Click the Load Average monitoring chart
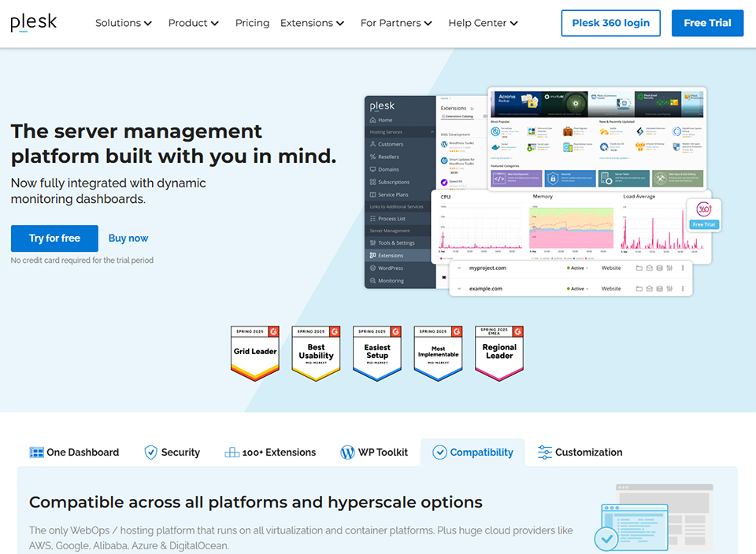Image resolution: width=756 pixels, height=554 pixels. 663,224
